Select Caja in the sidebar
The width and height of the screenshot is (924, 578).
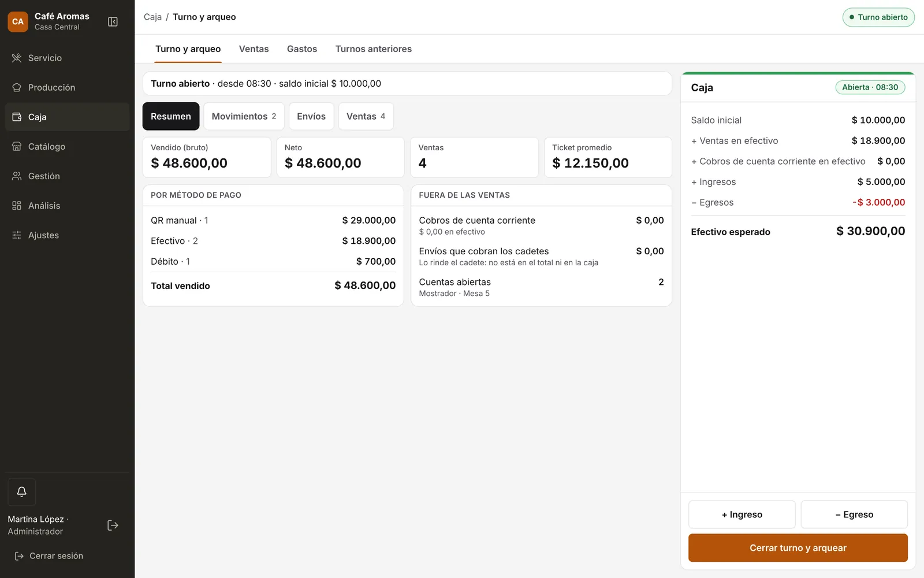[67, 117]
